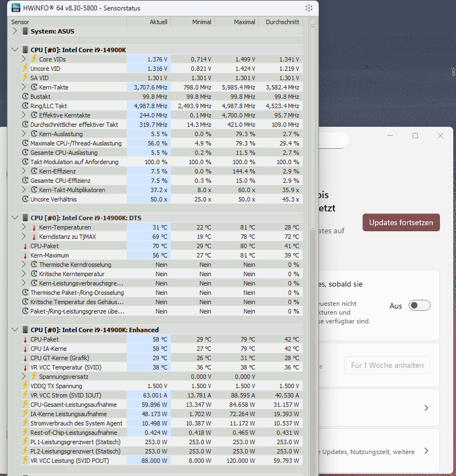Click the Settings search field behind HWiNFO

click(334, 140)
